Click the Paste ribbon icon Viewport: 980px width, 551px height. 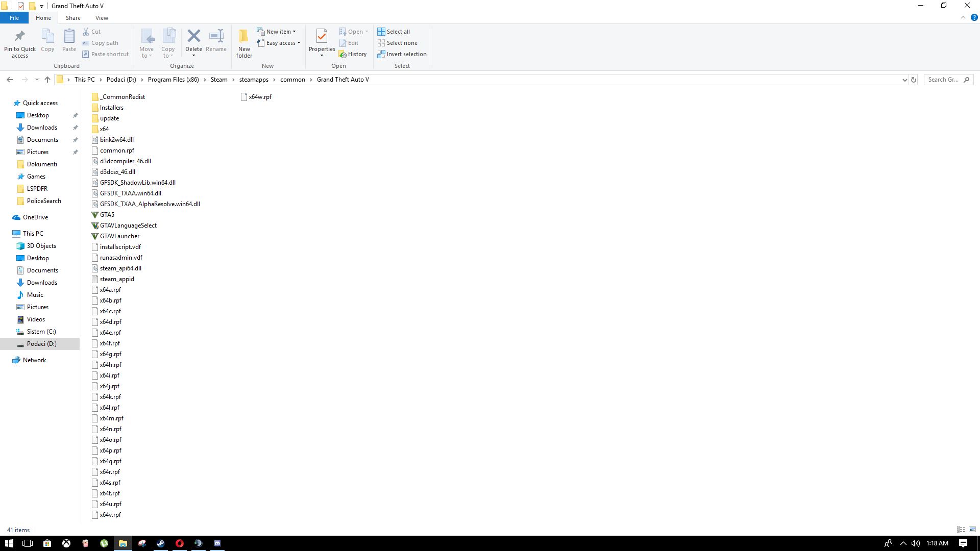(69, 36)
